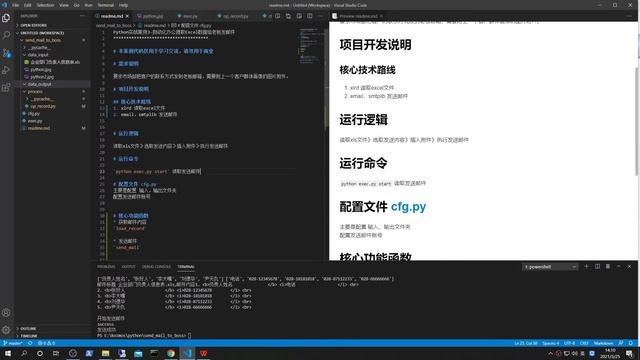Open editor group more actions ellipsis
Image resolution: width=640 pixels, height=360 pixels.
(321, 16)
